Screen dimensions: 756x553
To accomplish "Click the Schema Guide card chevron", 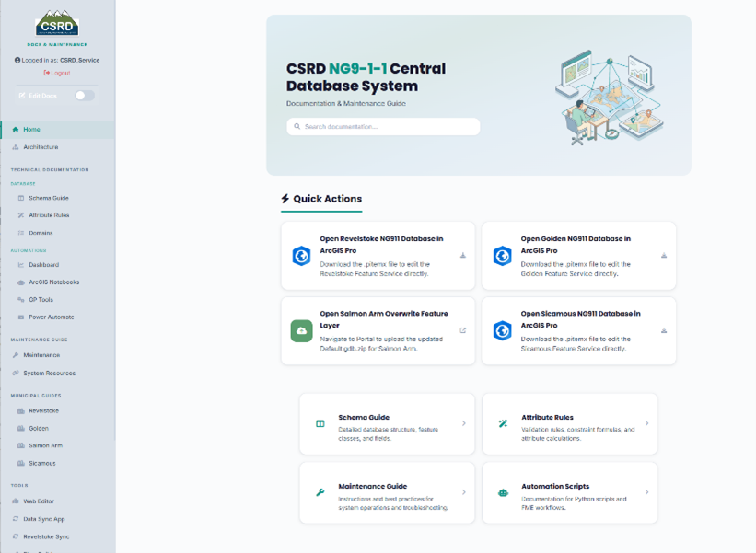I will [x=464, y=423].
